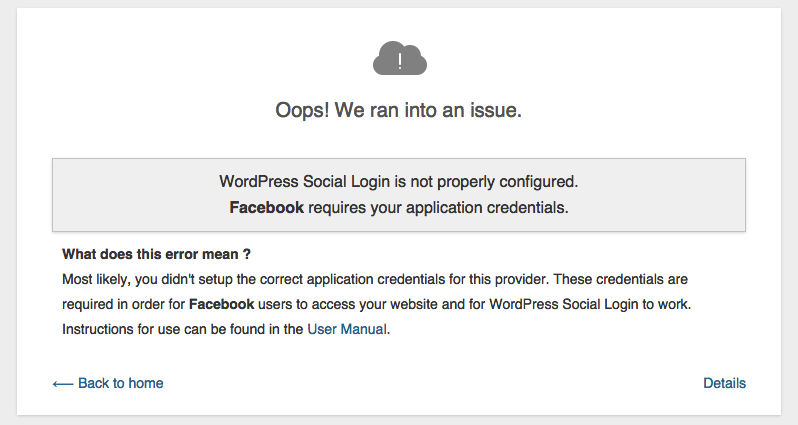Open the User Manual link
798x425 pixels.
(x=346, y=328)
